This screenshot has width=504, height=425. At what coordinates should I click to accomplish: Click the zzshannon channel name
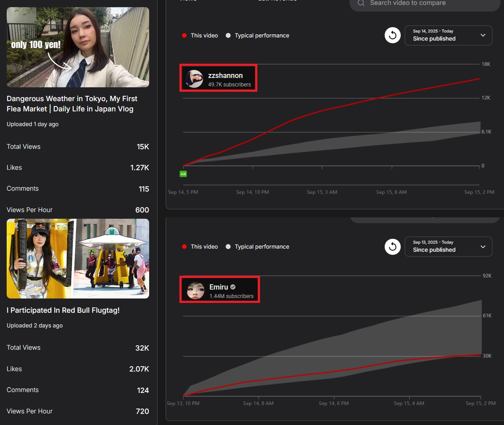tap(225, 76)
